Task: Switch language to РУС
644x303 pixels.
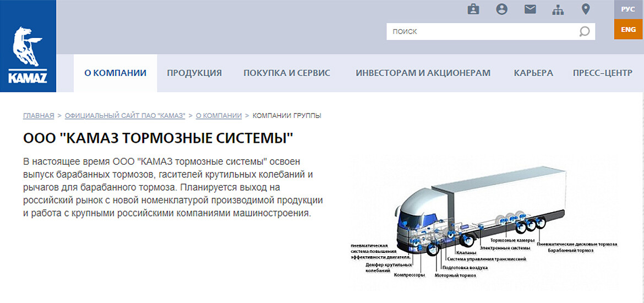Action: click(628, 9)
